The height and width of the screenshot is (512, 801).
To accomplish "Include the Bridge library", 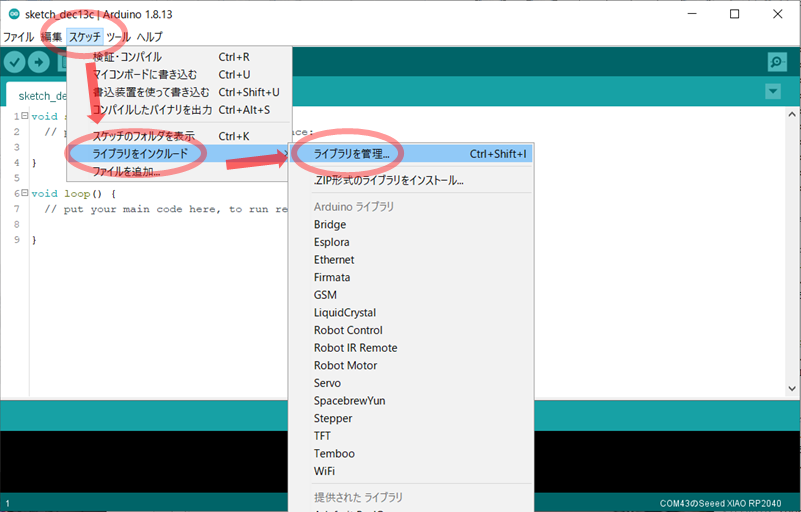I will (x=411, y=224).
